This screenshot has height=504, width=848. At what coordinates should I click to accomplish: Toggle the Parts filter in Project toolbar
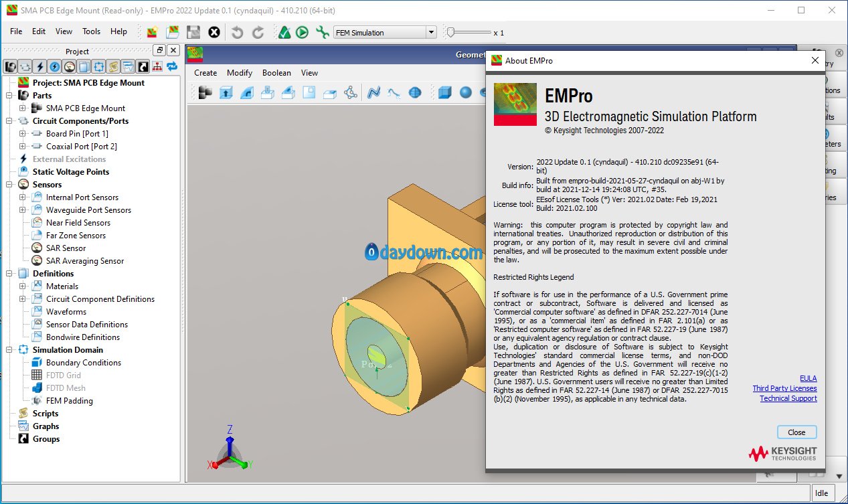(11, 66)
